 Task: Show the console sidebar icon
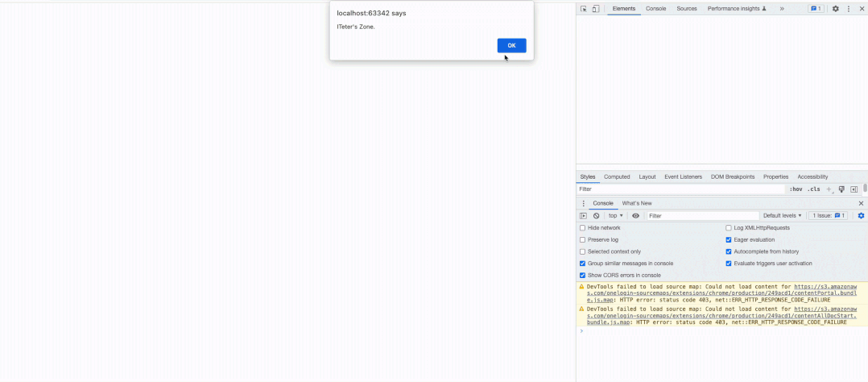pos(583,216)
